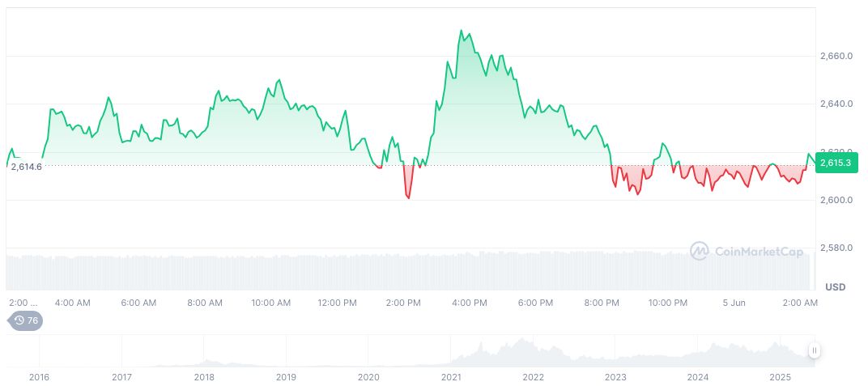Image resolution: width=868 pixels, height=386 pixels.
Task: Click the 2,614.6 baseline price label
Action: tap(26, 166)
